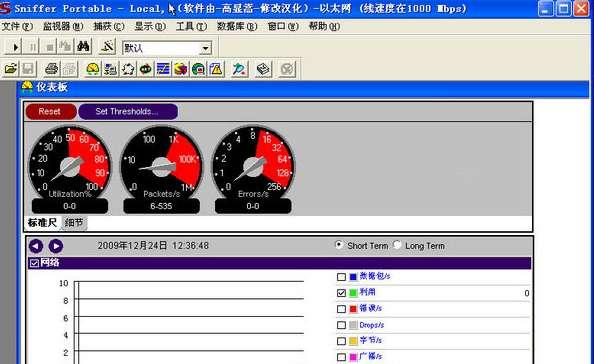Select the Long Term radio button
Image resolution: width=594 pixels, height=364 pixels.
(x=397, y=245)
